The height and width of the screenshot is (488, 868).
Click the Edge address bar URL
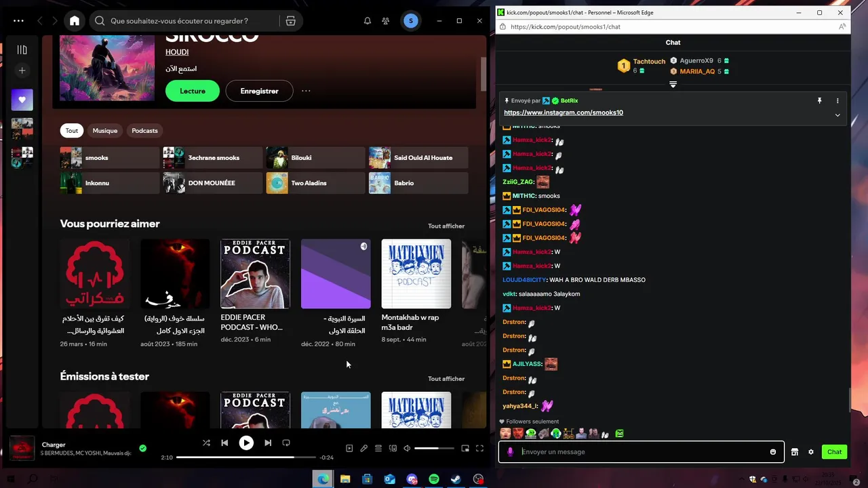coord(566,27)
